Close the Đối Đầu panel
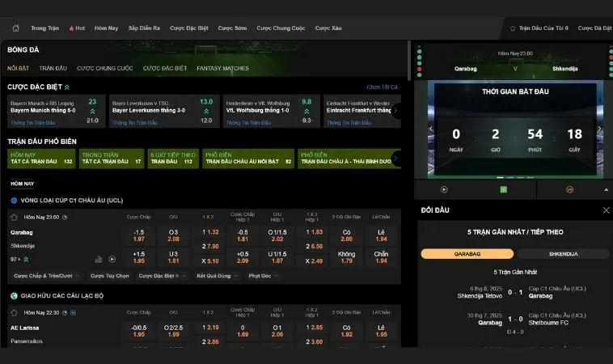This screenshot has height=364, width=613. pyautogui.click(x=606, y=210)
